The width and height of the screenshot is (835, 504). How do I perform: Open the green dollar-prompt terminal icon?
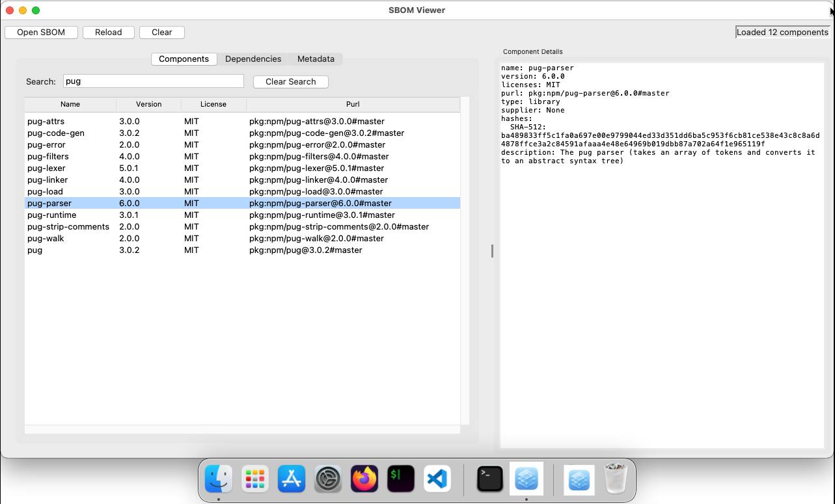401,480
